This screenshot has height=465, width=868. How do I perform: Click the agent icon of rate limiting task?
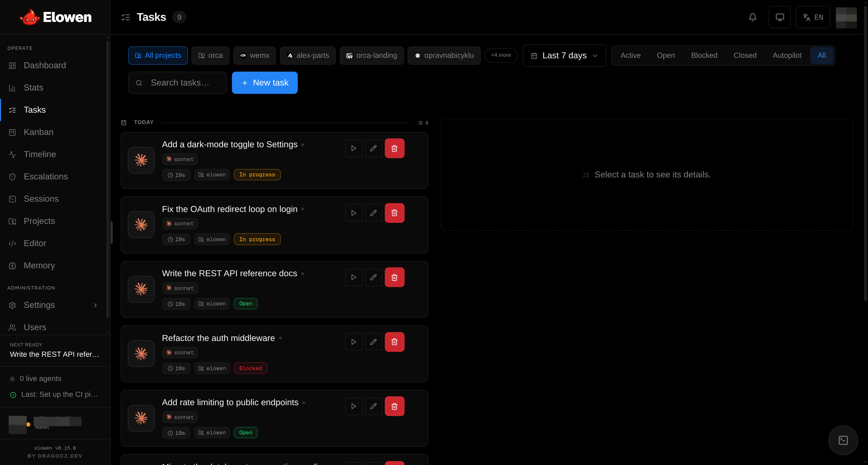(141, 418)
